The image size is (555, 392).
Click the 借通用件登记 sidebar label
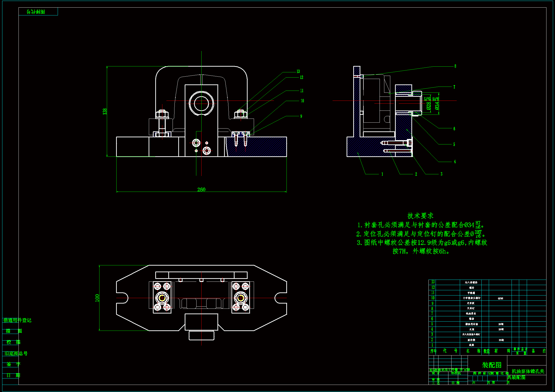coord(17,320)
